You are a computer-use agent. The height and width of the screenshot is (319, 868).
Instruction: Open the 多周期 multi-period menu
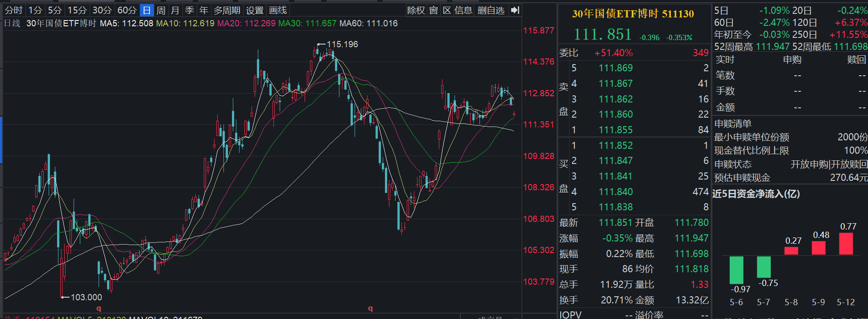click(227, 10)
